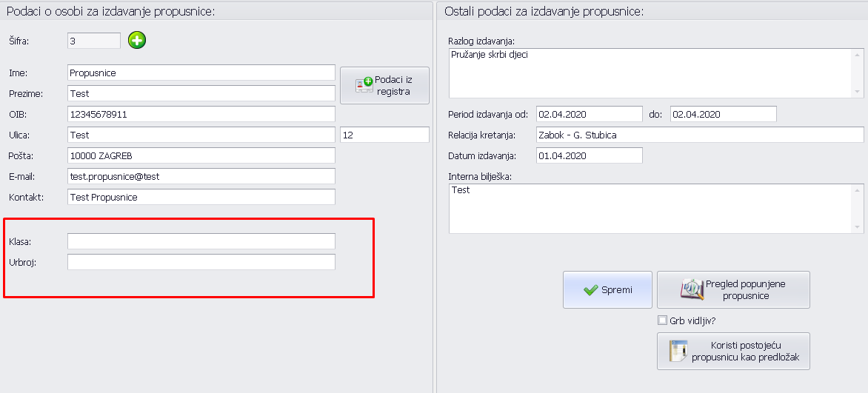This screenshot has height=393, width=868.
Task: Save the form with Spremi
Action: coord(607,289)
